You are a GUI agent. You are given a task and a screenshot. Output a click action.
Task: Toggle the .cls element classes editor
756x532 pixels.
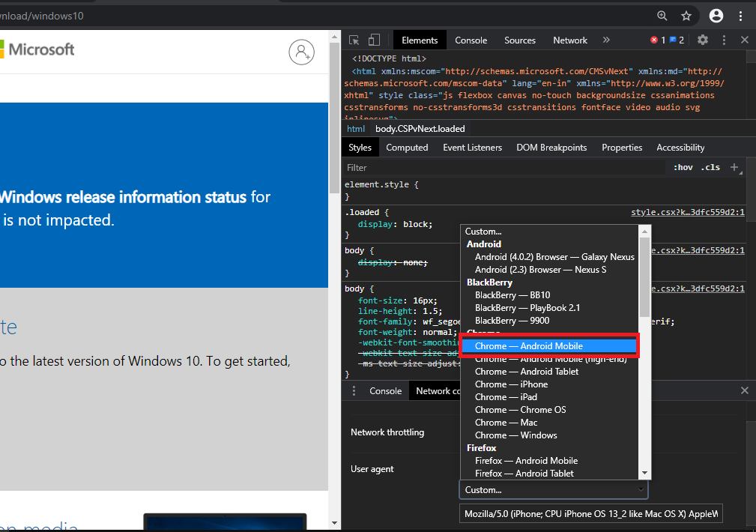(709, 166)
